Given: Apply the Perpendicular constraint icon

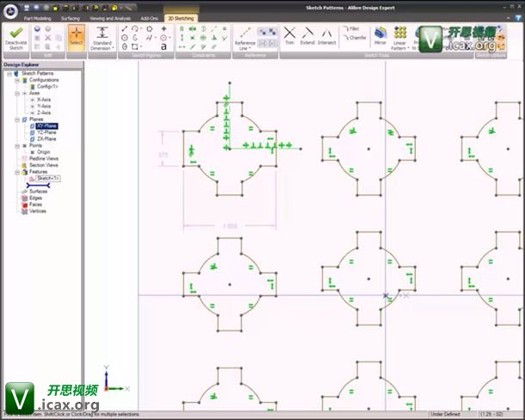Looking at the screenshot, I should (213, 38).
